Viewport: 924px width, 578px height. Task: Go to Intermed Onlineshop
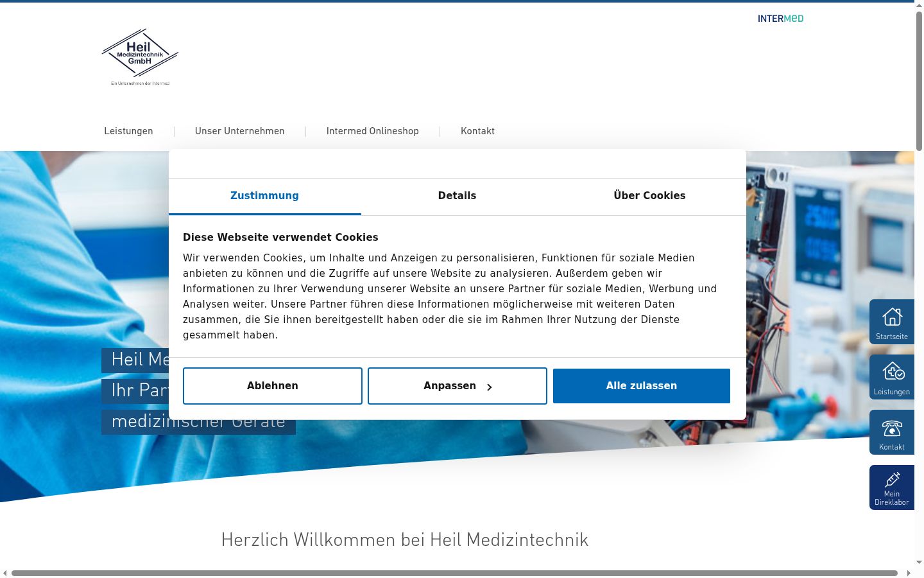[372, 131]
